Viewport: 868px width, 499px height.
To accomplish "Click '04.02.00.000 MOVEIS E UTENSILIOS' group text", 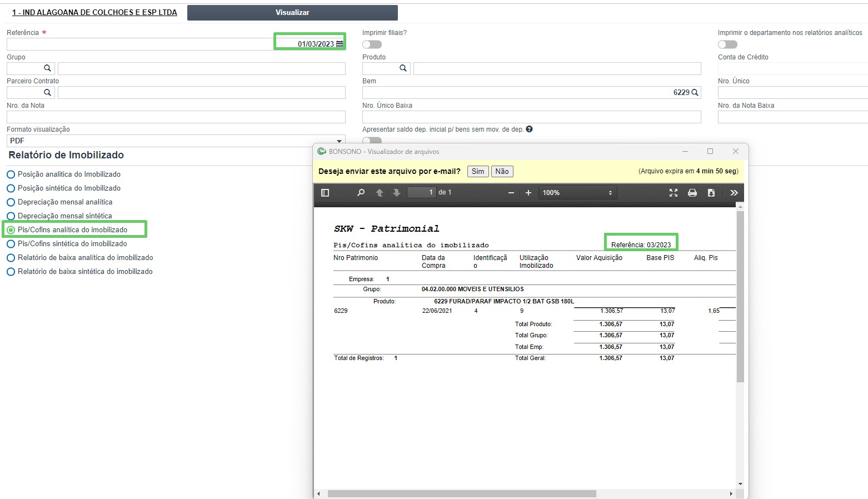I will coord(472,289).
